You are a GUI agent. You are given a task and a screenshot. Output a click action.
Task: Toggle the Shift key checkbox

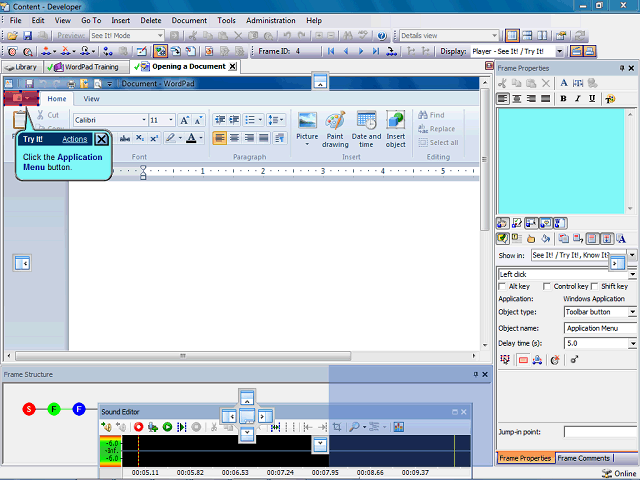(x=595, y=287)
